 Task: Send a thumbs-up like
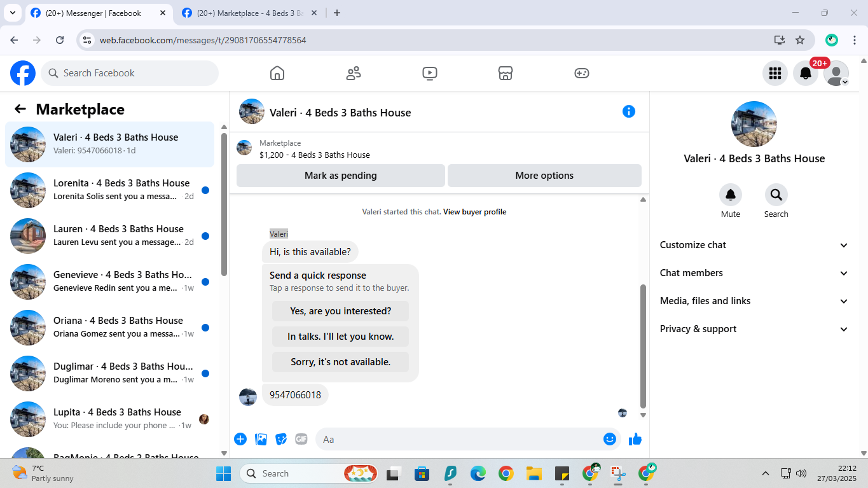[x=635, y=439]
